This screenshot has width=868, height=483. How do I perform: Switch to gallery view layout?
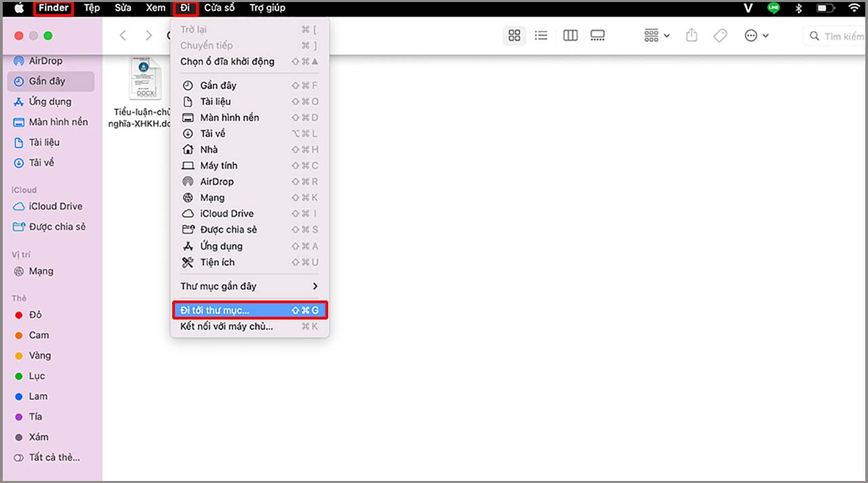597,35
